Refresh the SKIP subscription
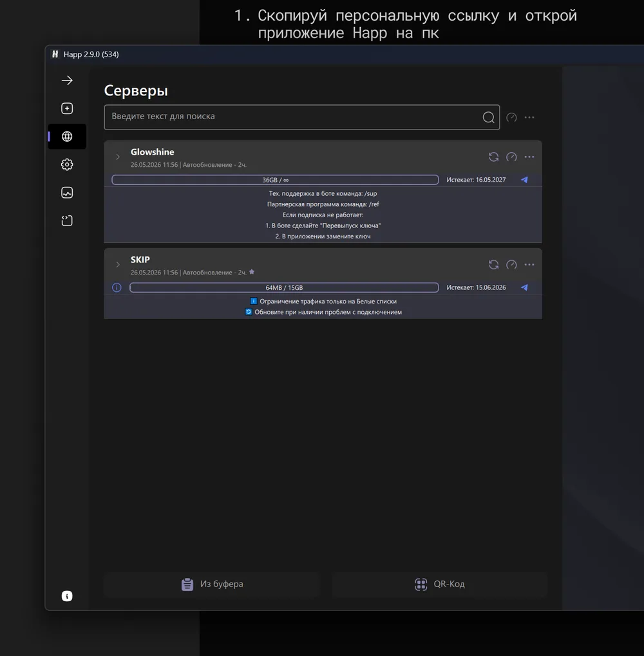The image size is (644, 656). 493,264
